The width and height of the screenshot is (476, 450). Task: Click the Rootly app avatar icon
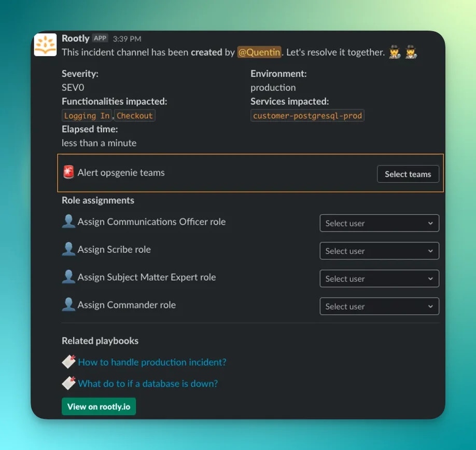point(45,45)
